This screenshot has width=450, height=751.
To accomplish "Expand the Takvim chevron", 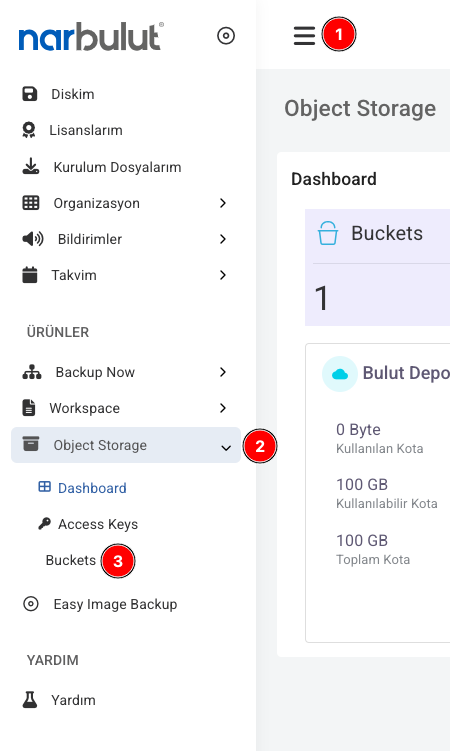I will click(x=223, y=275).
